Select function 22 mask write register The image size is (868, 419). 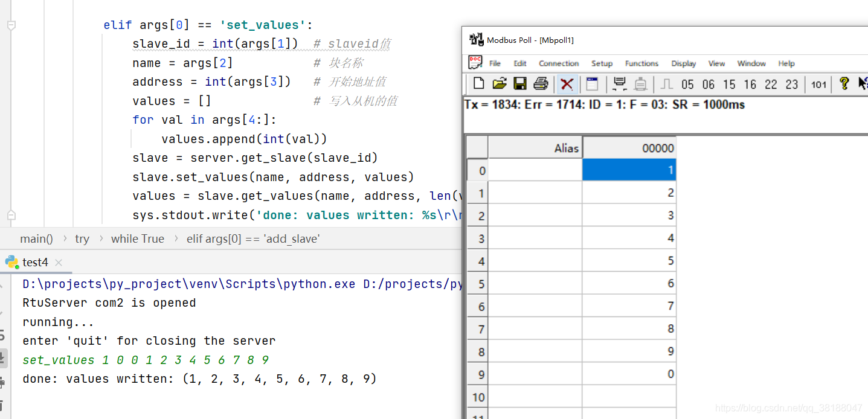pos(771,85)
